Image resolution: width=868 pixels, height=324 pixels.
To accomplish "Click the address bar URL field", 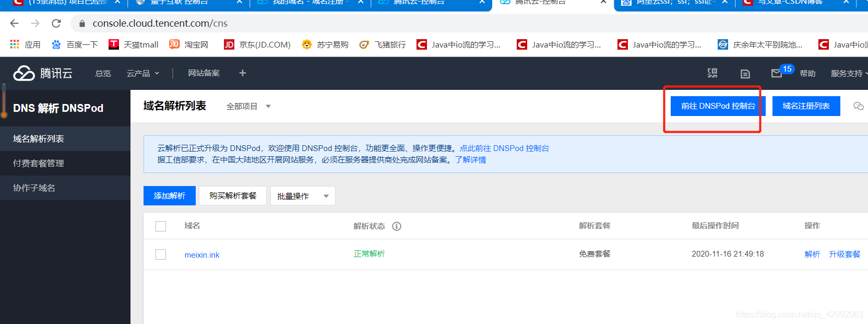I will (470, 24).
